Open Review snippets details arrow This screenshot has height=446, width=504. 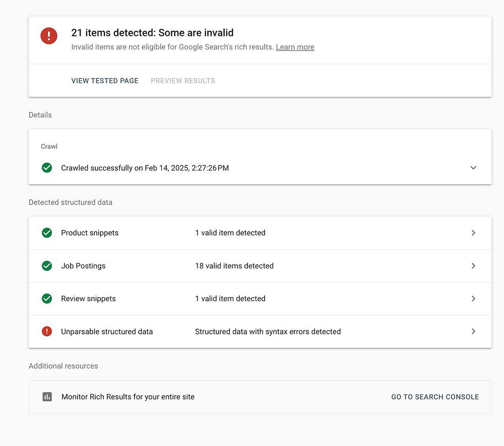coord(473,299)
